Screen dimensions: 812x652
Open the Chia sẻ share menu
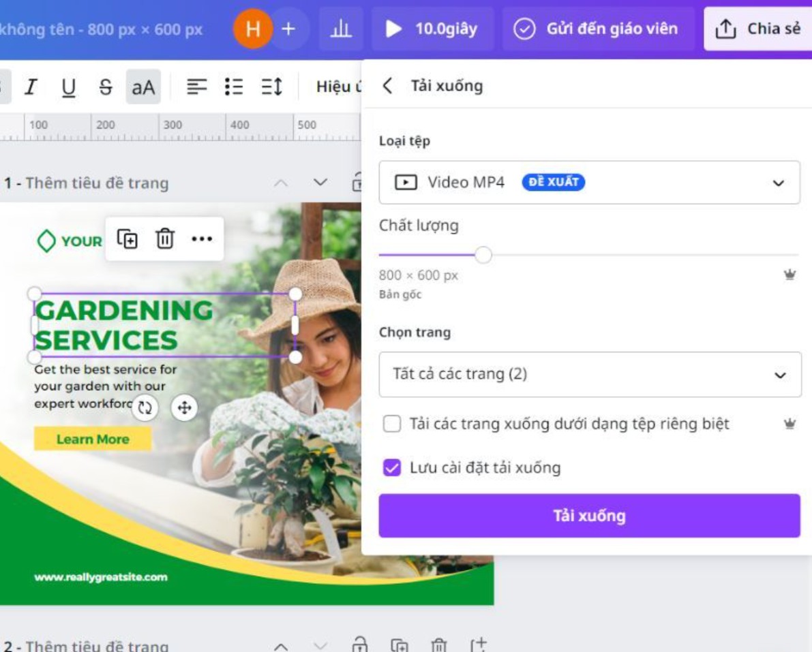[x=757, y=29]
